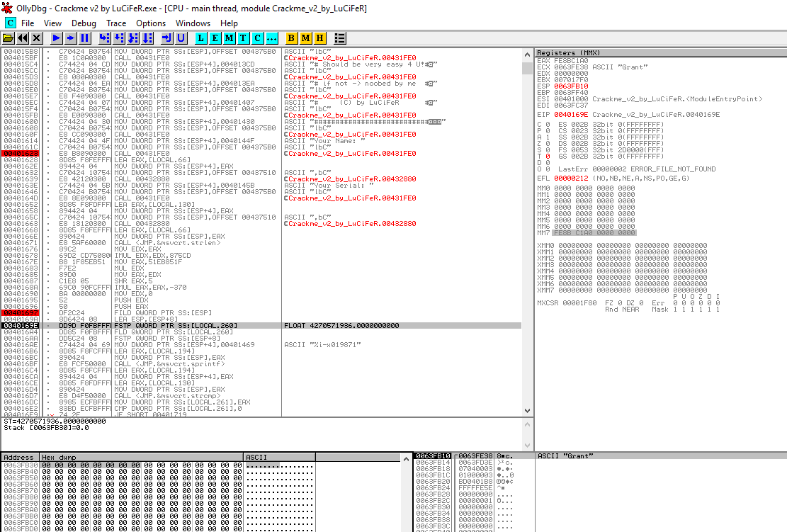Click the Step over toolbar icon
Screen dimensions: 787x532
tap(119, 38)
